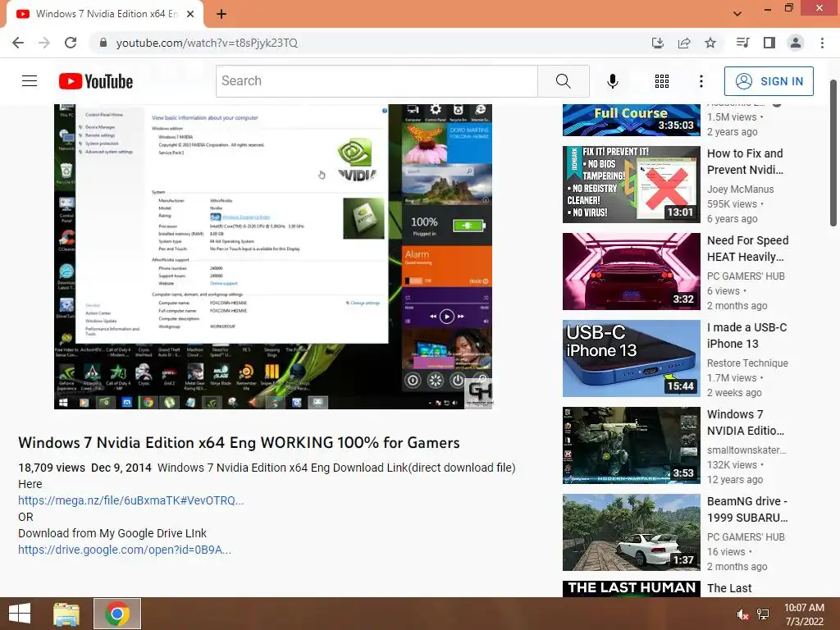This screenshot has width=840, height=630.
Task: Bookmark this tab with star
Action: point(710,43)
